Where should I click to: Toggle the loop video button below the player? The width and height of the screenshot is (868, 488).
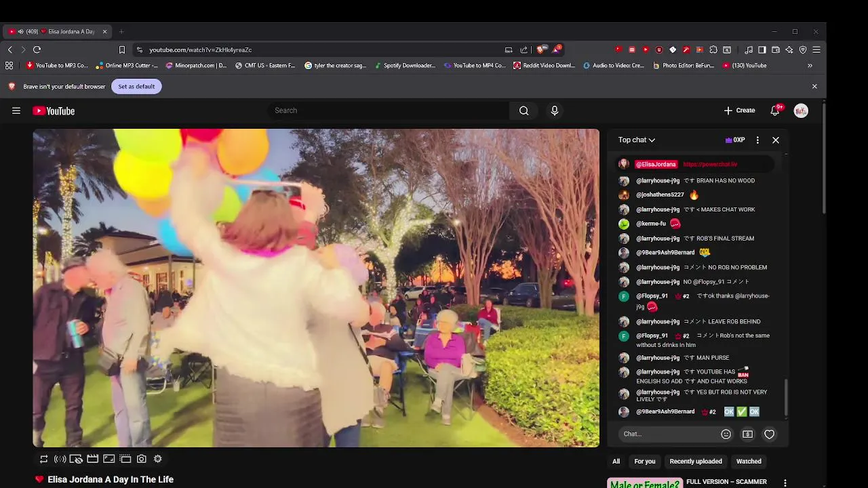44,459
